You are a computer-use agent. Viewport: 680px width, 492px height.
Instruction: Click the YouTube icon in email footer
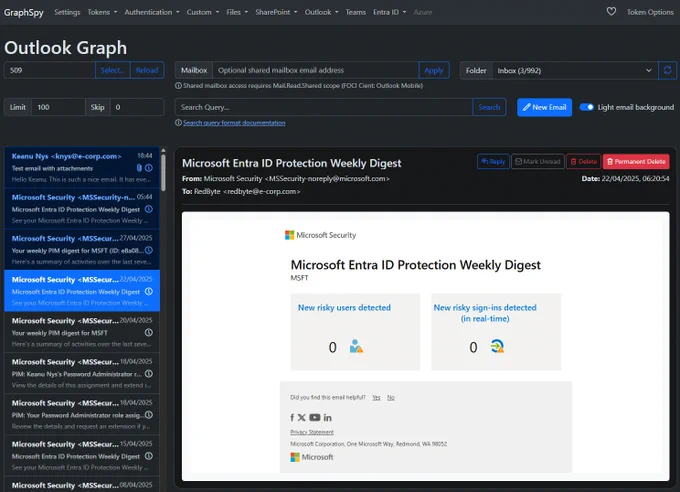click(x=315, y=417)
